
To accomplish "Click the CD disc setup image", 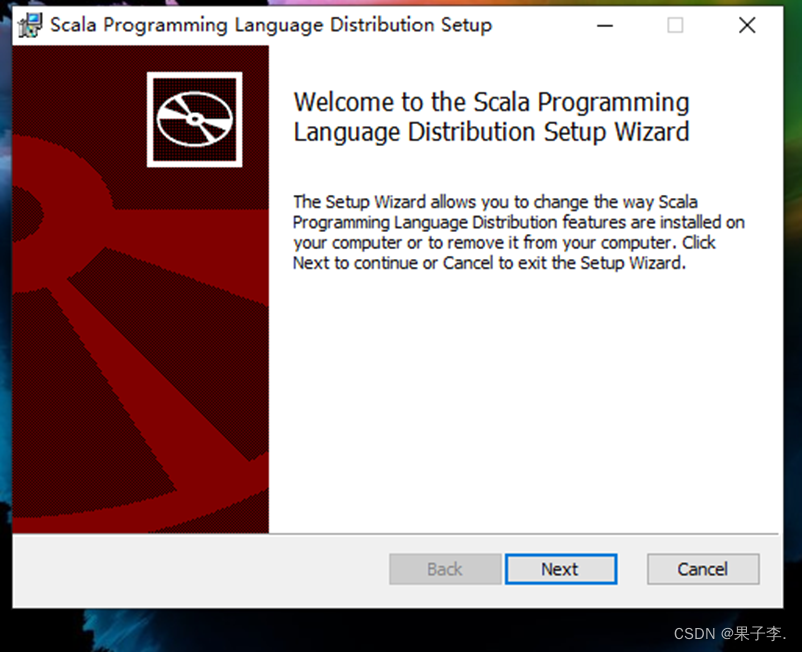I will click(x=194, y=119).
